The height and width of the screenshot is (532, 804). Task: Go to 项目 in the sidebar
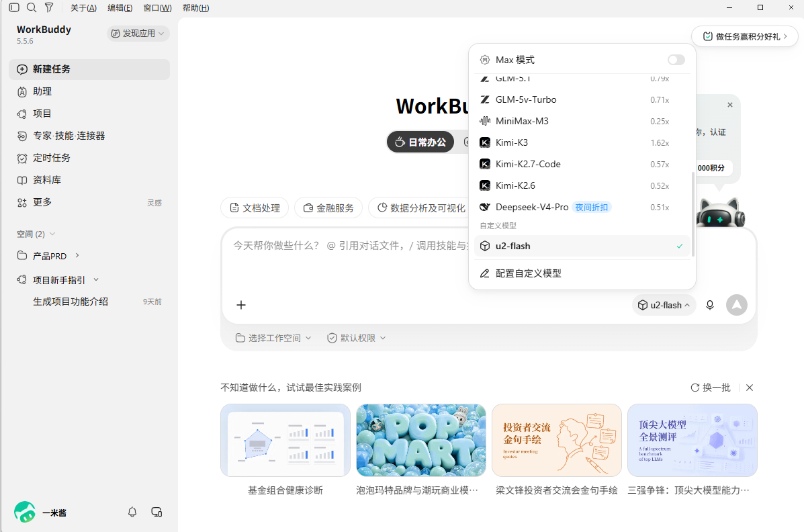click(x=89, y=114)
